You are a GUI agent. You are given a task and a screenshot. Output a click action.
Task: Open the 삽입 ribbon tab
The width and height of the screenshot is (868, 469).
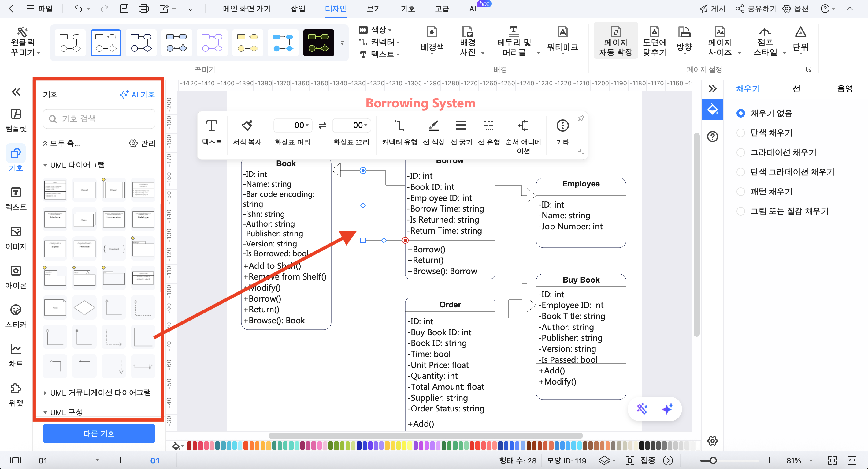[298, 9]
